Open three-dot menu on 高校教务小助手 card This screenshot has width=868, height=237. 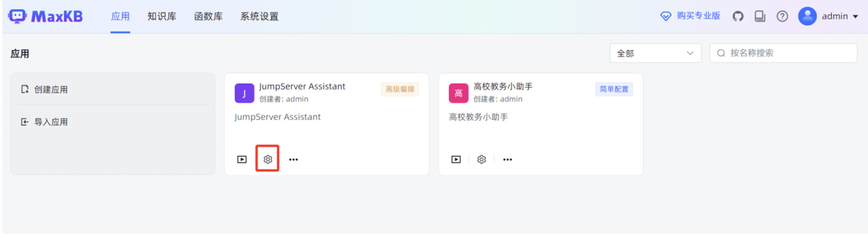pos(508,160)
